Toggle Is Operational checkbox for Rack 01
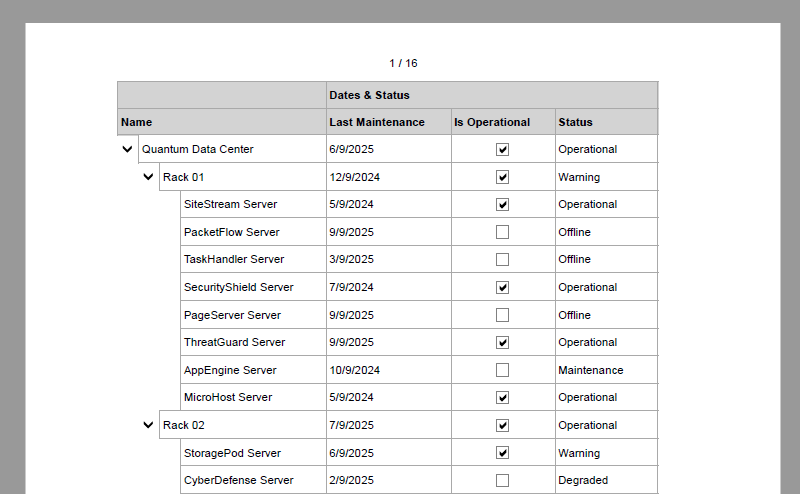Screen dimensions: 800x494 pyautogui.click(x=503, y=177)
